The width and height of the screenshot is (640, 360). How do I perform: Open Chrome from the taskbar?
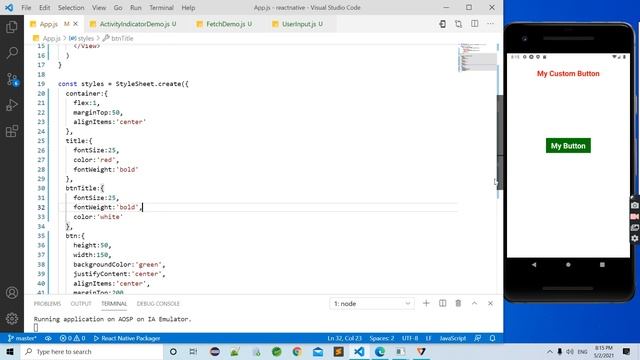click(x=297, y=351)
